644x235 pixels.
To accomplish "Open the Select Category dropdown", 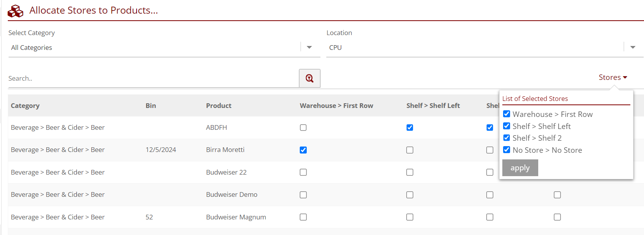I will tap(309, 48).
